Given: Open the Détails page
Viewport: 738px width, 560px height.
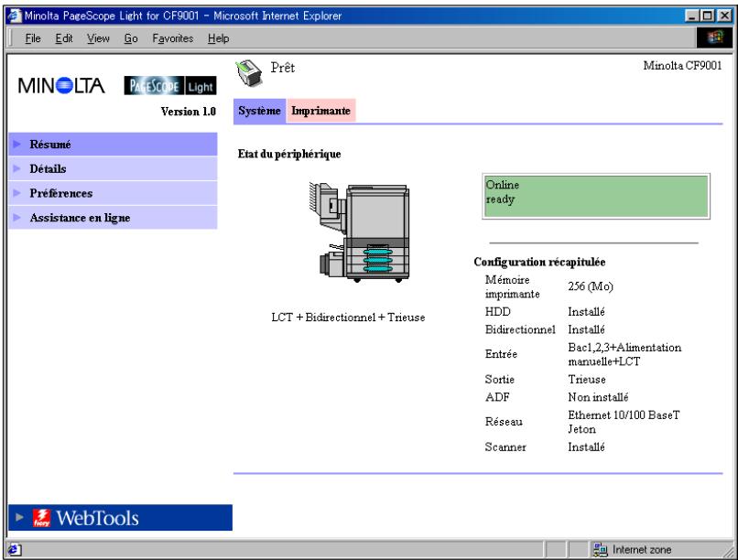Looking at the screenshot, I should click(113, 168).
